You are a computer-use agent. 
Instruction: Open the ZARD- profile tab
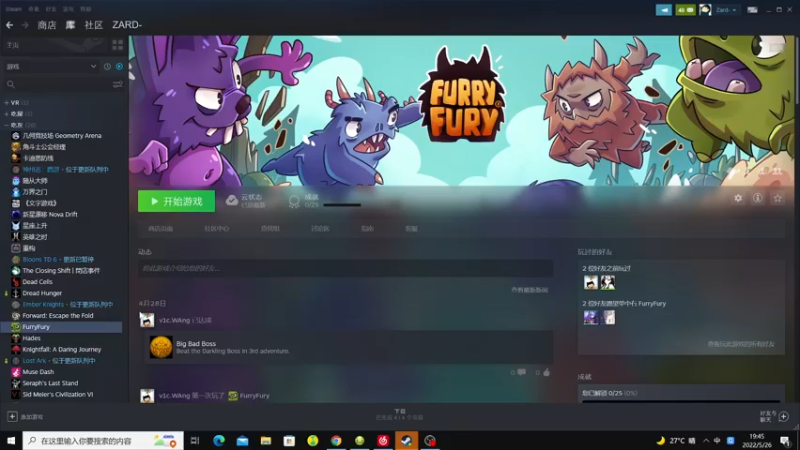coord(127,24)
